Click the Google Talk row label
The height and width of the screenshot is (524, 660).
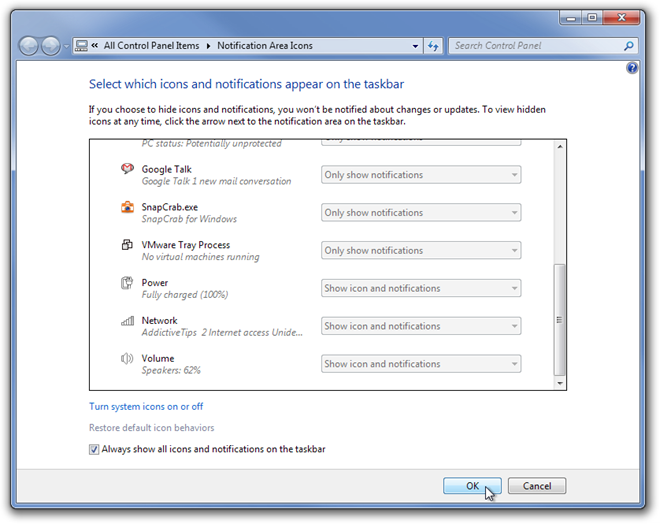click(x=166, y=169)
